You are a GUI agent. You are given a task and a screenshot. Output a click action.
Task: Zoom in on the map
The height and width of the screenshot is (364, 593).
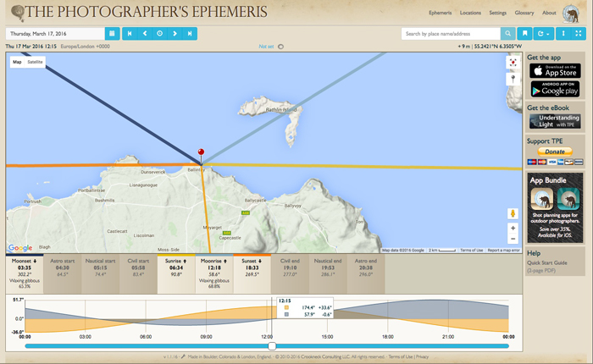[x=513, y=228]
